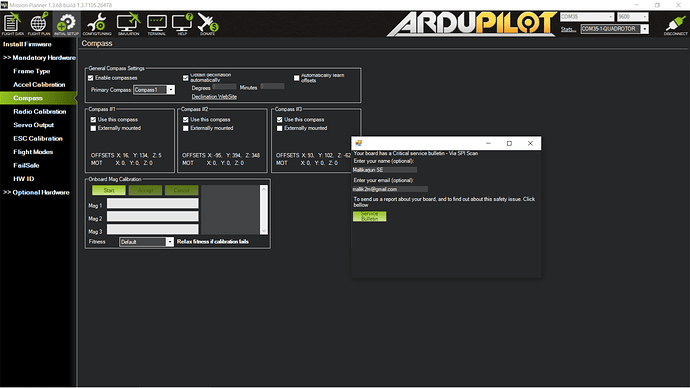690x388 pixels.
Task: Click the Start mag calibration button
Action: 109,190
